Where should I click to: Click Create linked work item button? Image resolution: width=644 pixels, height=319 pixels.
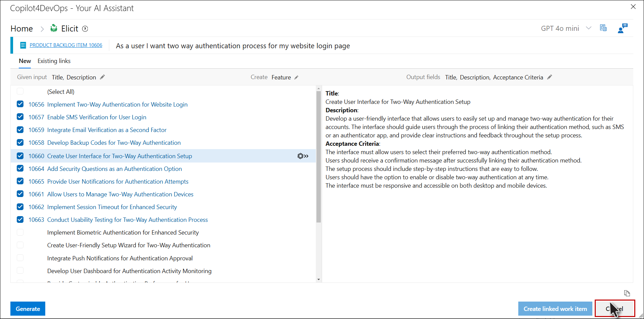tap(555, 309)
